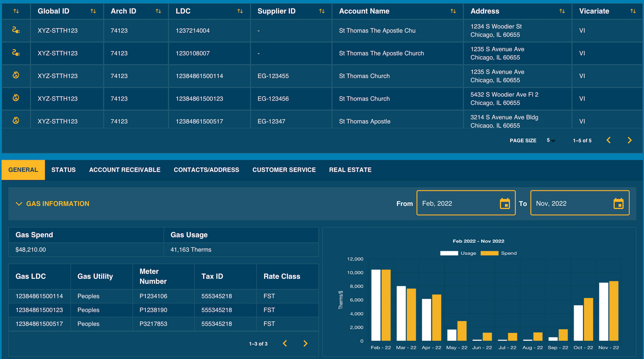Click the Feb - 22 usage bar

tap(376, 305)
